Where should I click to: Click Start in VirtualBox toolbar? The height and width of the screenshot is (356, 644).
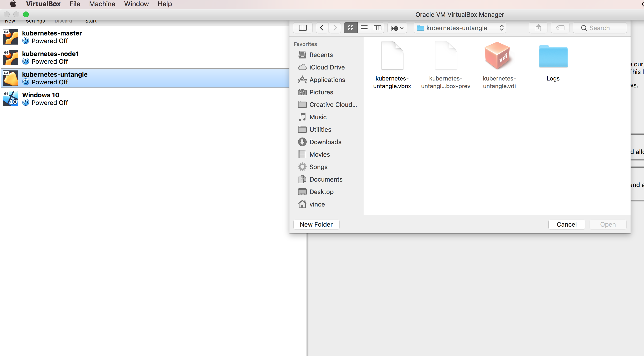point(91,21)
